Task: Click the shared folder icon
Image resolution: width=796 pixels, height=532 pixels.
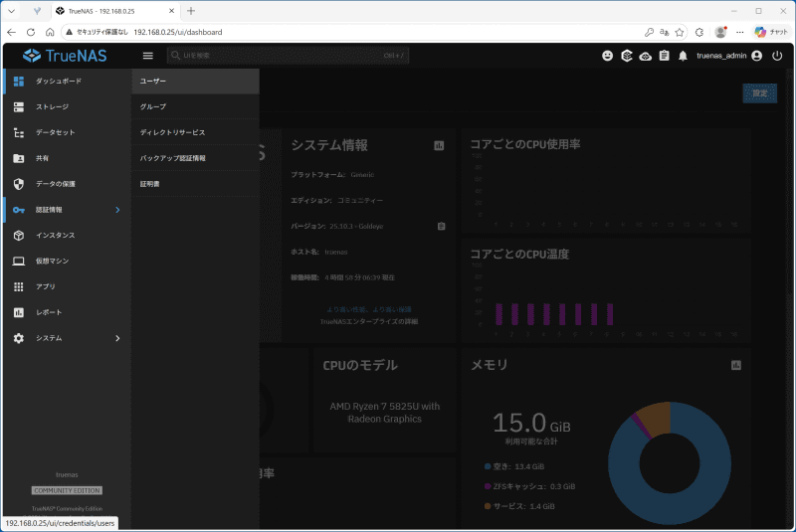Action: click(x=19, y=158)
